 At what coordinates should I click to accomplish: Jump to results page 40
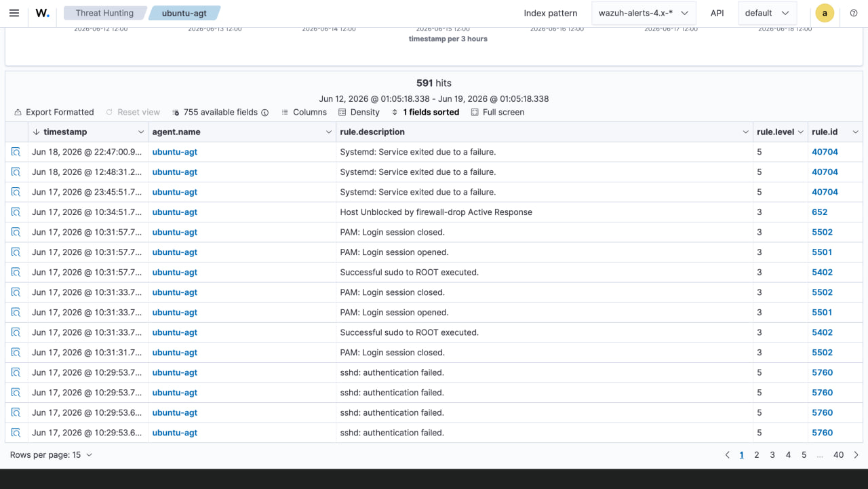pos(839,455)
